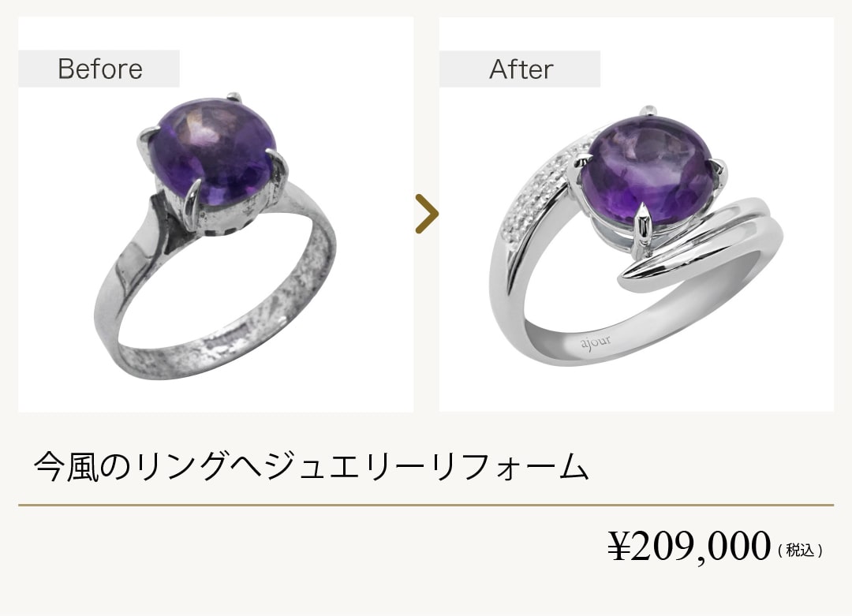Click the 今風のリングへジュエリーリフォーム title
This screenshot has width=852, height=616.
[x=312, y=467]
